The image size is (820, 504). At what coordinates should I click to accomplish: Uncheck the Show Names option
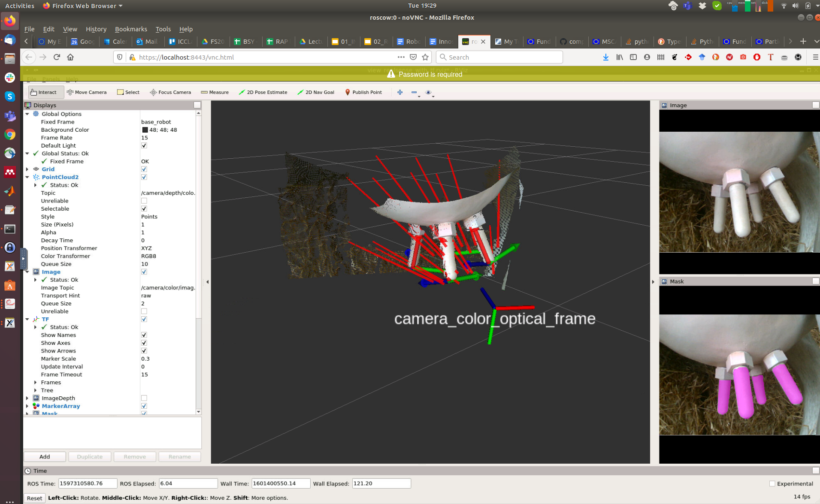pyautogui.click(x=144, y=335)
